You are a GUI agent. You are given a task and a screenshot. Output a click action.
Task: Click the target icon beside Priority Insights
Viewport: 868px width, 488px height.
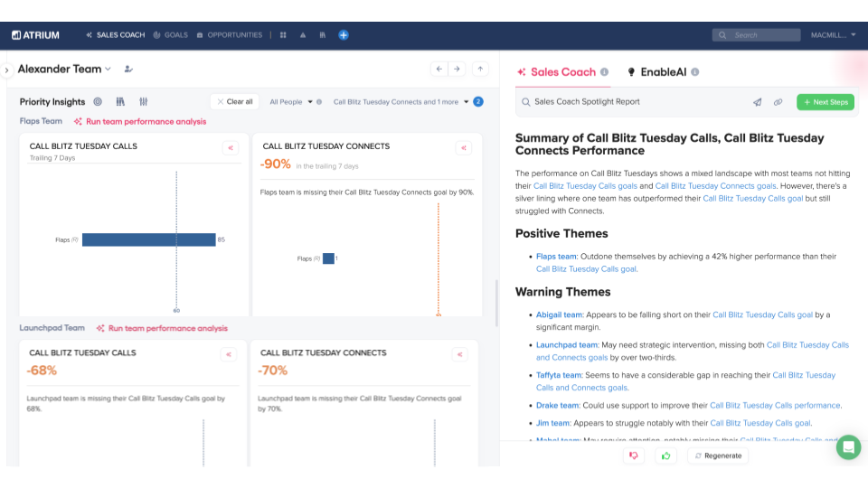point(98,102)
